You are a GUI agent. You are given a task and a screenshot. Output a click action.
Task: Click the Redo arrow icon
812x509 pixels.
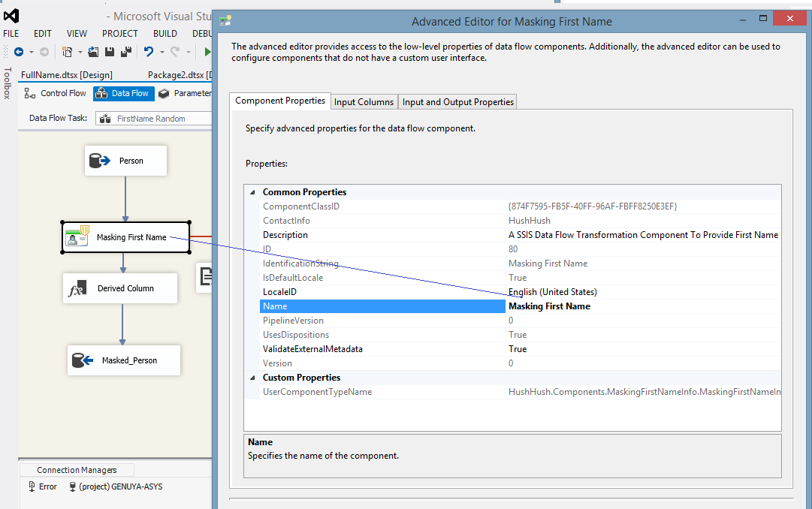(x=175, y=52)
